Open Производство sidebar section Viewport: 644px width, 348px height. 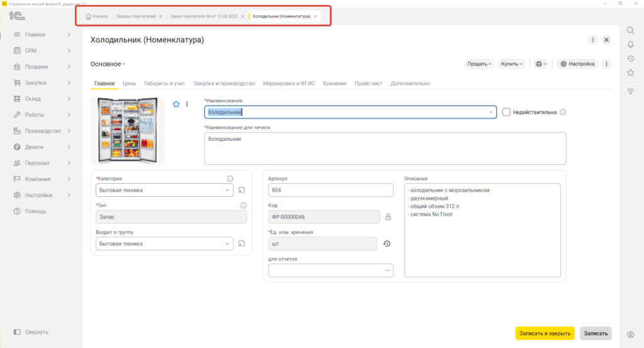pyautogui.click(x=42, y=131)
